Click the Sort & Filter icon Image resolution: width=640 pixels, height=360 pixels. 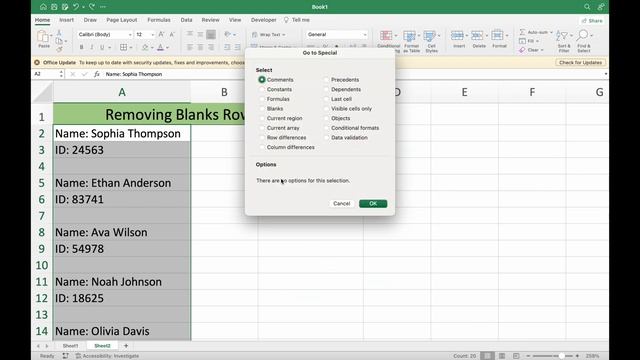(562, 36)
